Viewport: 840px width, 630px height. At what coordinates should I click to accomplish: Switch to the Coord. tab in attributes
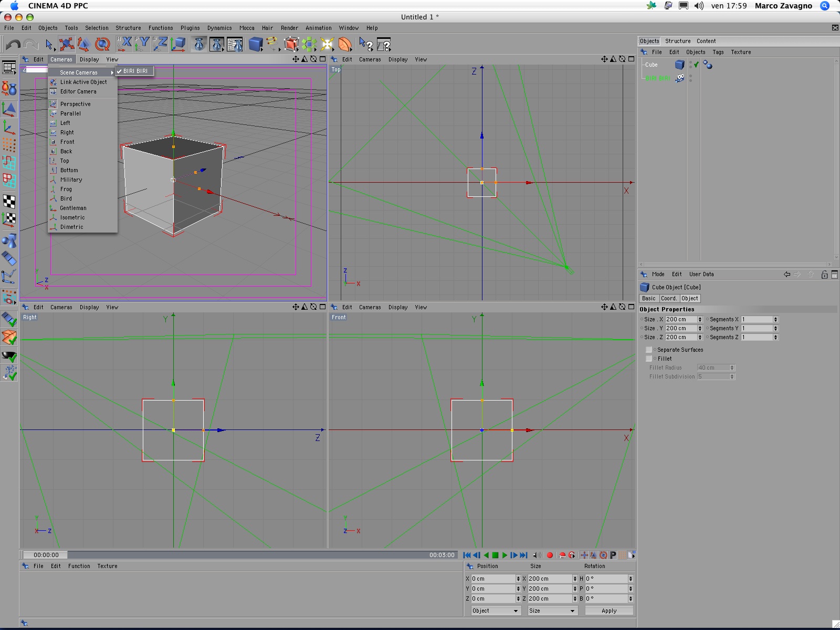669,298
